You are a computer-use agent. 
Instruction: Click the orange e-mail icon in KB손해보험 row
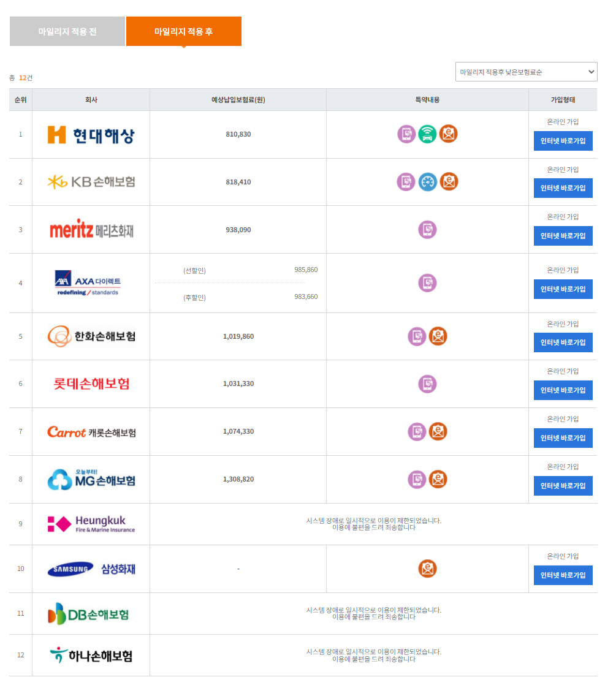pos(449,182)
